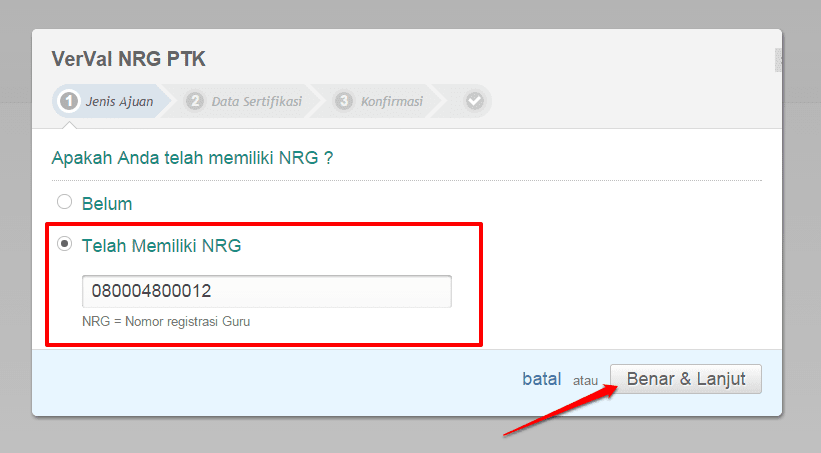Click the NRG number input field
The height and width of the screenshot is (453, 821).
[267, 291]
